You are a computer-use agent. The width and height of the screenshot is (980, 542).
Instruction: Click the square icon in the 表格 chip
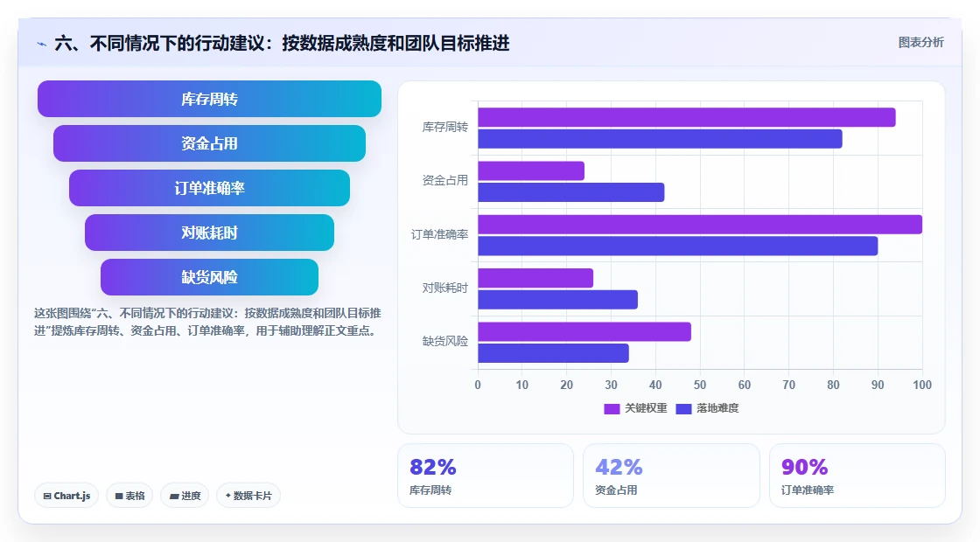119,497
